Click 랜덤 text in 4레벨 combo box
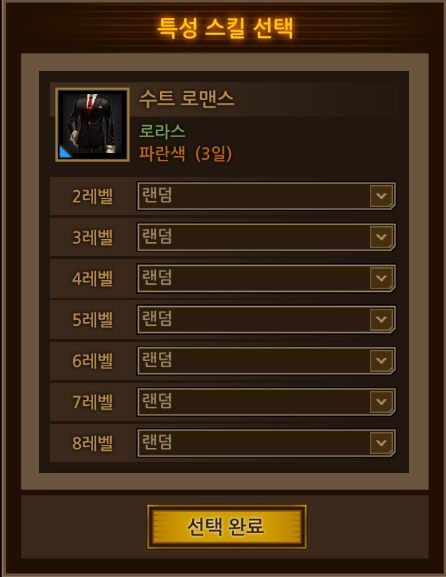 tap(157, 277)
